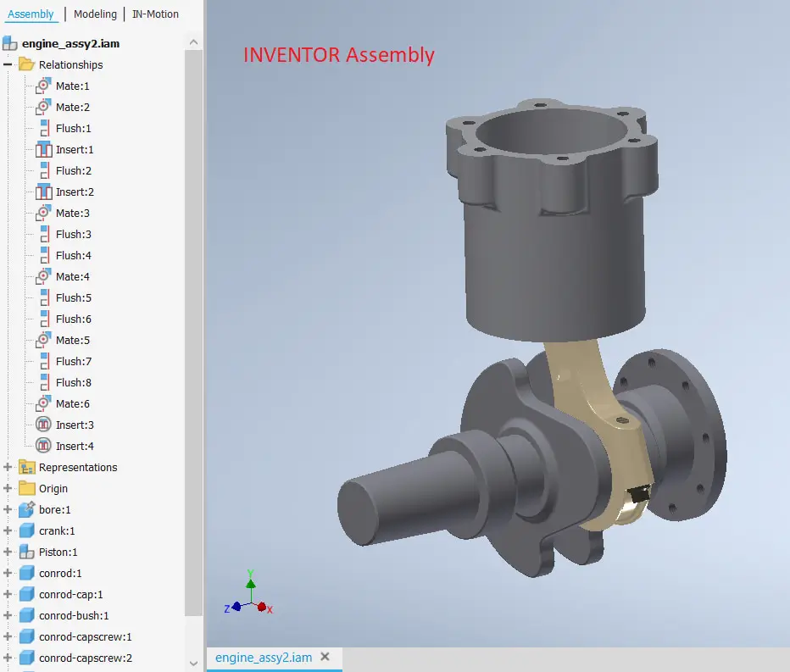Click the bore:1 part icon
Screen dimensions: 790x672
click(25, 509)
